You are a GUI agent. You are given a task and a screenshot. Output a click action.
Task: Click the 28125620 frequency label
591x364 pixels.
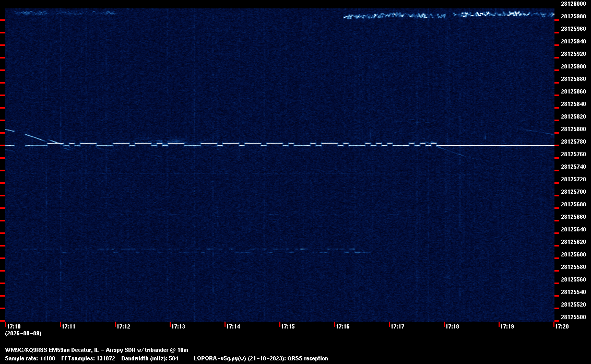pyautogui.click(x=573, y=242)
